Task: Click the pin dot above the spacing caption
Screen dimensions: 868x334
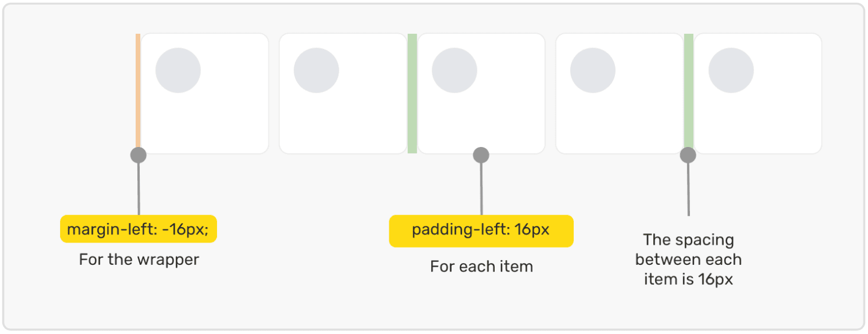Action: coord(688,155)
